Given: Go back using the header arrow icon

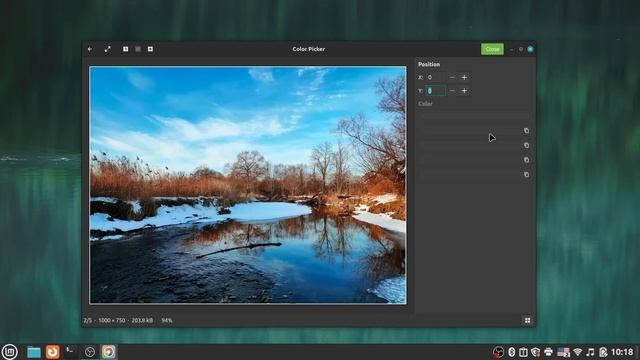Looking at the screenshot, I should (x=90, y=49).
